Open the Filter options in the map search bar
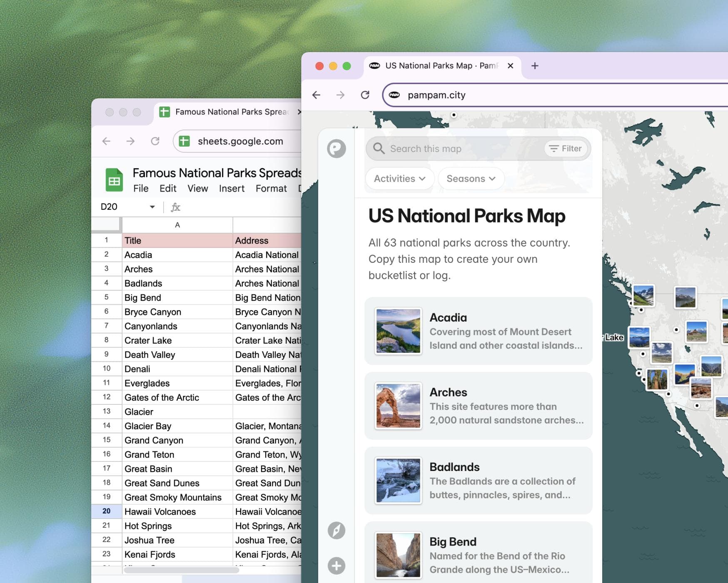 pyautogui.click(x=566, y=148)
